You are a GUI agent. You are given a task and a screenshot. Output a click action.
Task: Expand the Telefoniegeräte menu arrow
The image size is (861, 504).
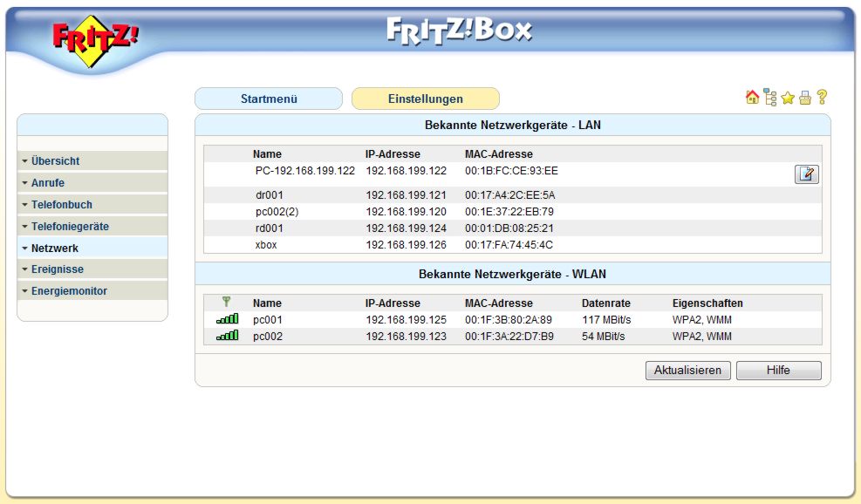(24, 226)
